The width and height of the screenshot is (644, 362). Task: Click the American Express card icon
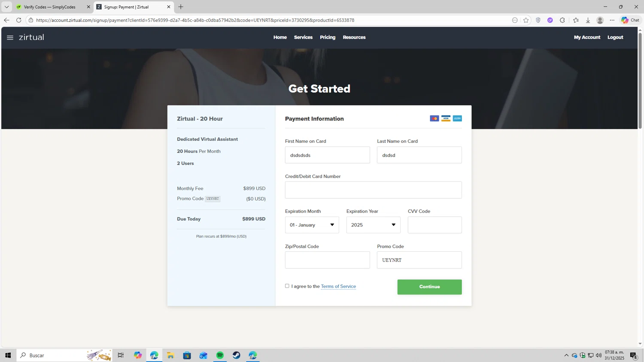pos(457,118)
